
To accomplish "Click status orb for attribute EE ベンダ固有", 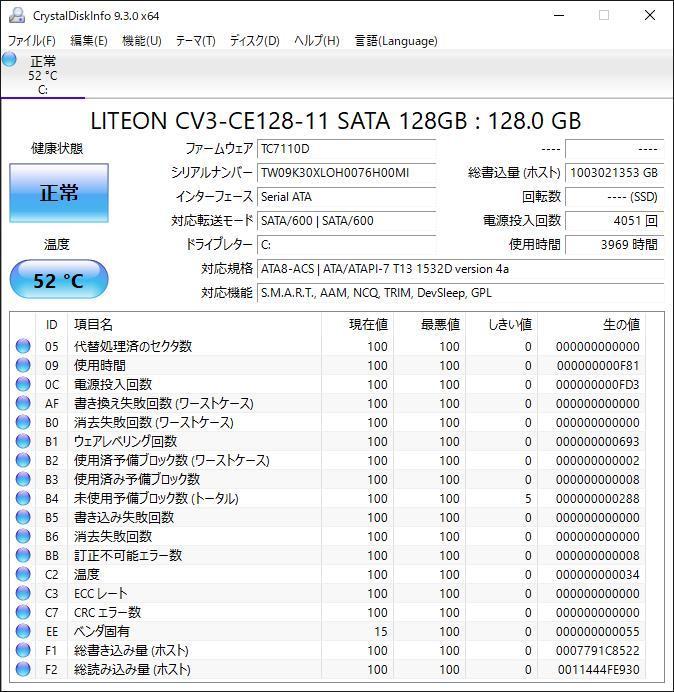I will coord(23,631).
